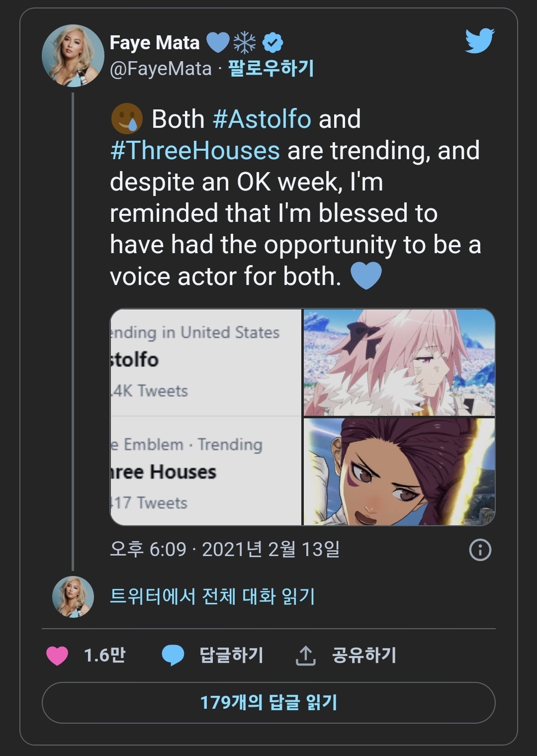537x756 pixels.
Task: Click the @FayeMata handle
Action: (161, 69)
